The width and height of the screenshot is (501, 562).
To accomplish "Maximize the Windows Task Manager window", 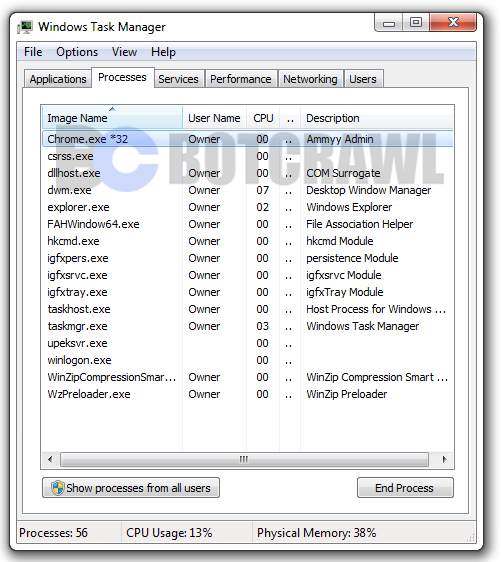I will [x=416, y=23].
